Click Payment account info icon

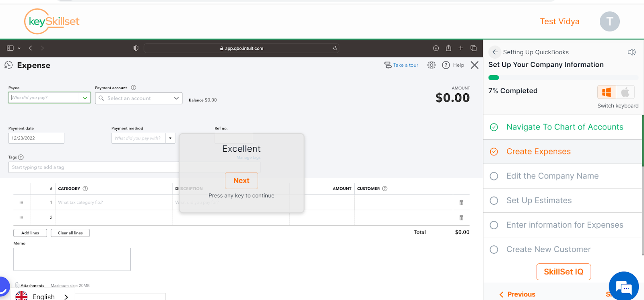[134, 88]
